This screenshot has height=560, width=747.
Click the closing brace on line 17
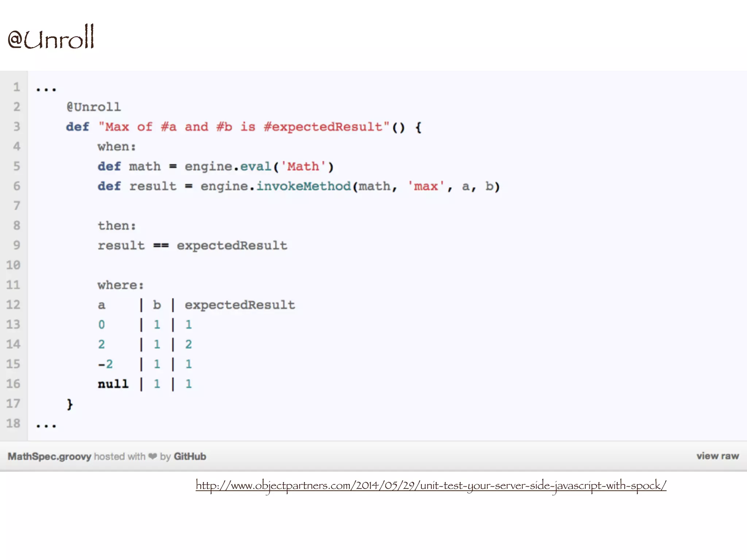pos(70,404)
